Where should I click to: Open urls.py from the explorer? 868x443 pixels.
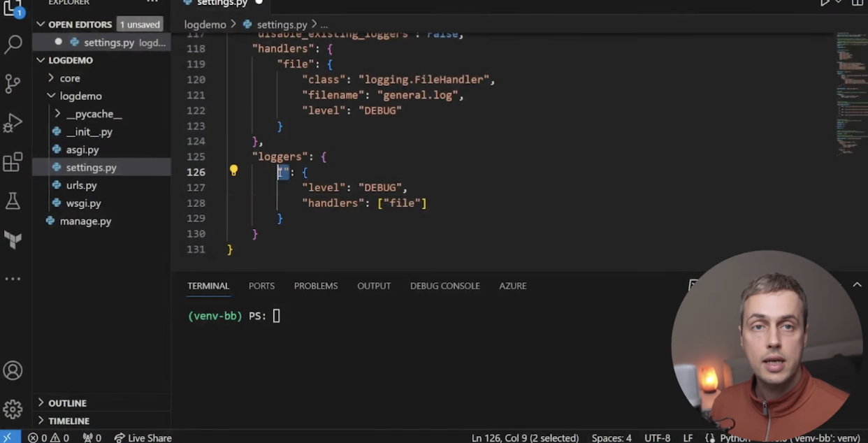click(82, 185)
